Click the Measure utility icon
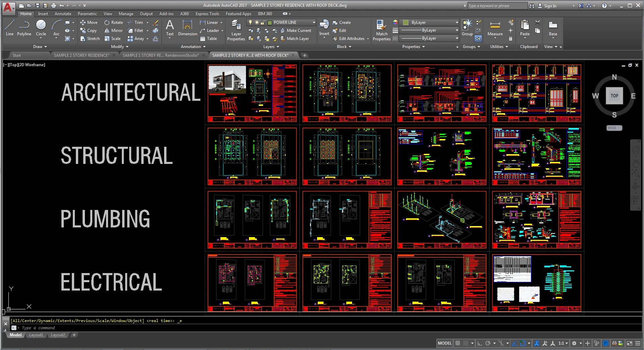The image size is (644, 350). (495, 29)
